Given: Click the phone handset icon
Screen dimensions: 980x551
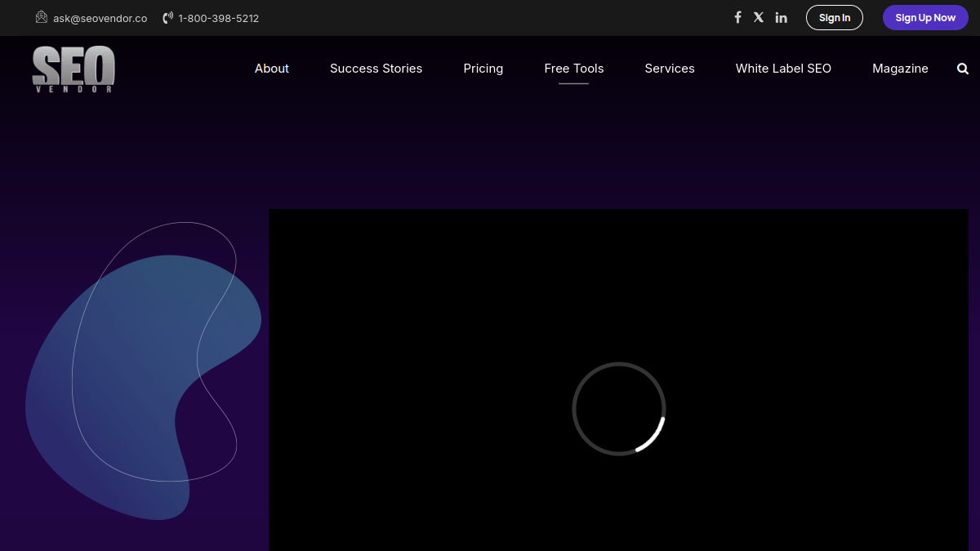Looking at the screenshot, I should [x=168, y=18].
